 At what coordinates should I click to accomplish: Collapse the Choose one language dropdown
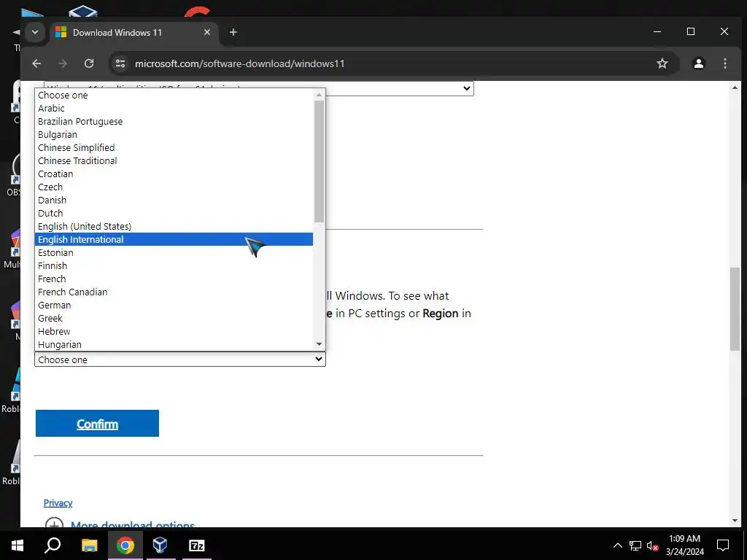[180, 359]
